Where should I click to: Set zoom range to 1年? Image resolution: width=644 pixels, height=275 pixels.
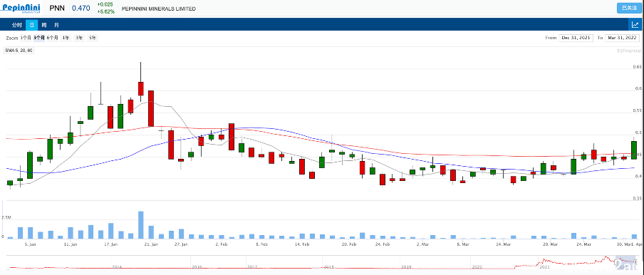[66, 38]
